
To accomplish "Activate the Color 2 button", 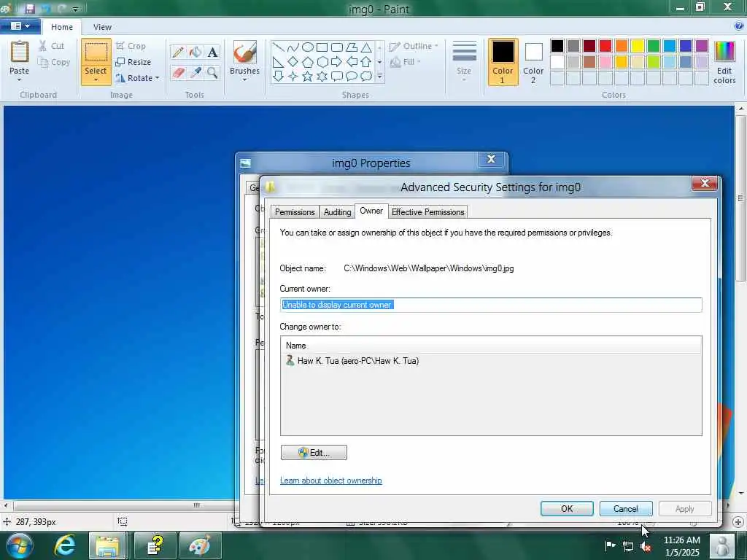I will point(533,63).
